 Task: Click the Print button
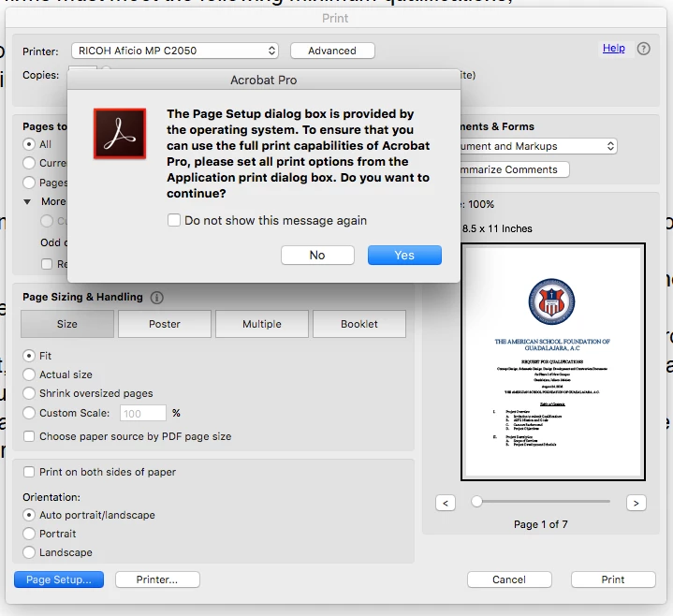pos(613,579)
